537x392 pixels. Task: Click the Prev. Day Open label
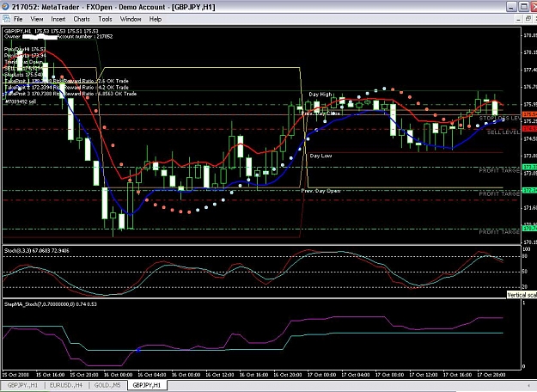tap(320, 191)
